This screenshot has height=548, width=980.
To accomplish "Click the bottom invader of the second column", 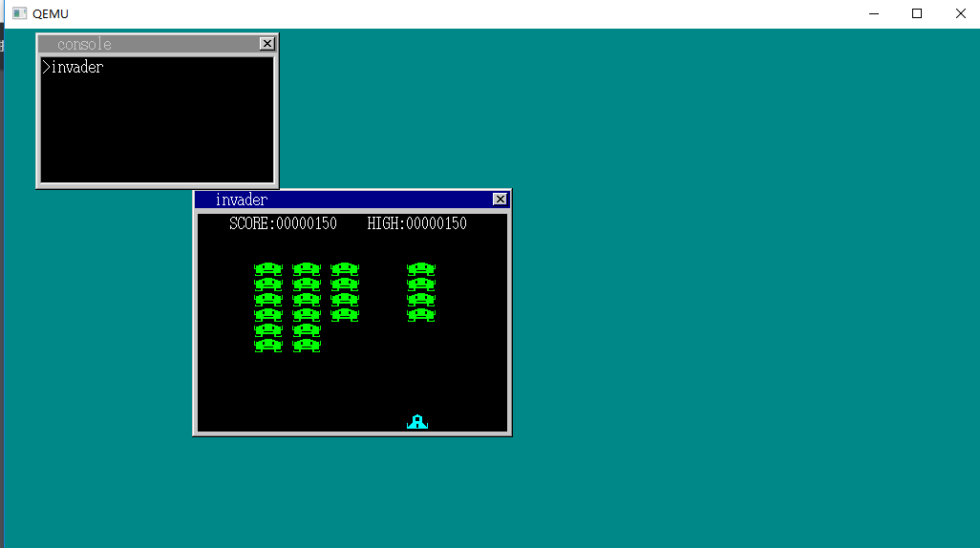I will coord(307,345).
